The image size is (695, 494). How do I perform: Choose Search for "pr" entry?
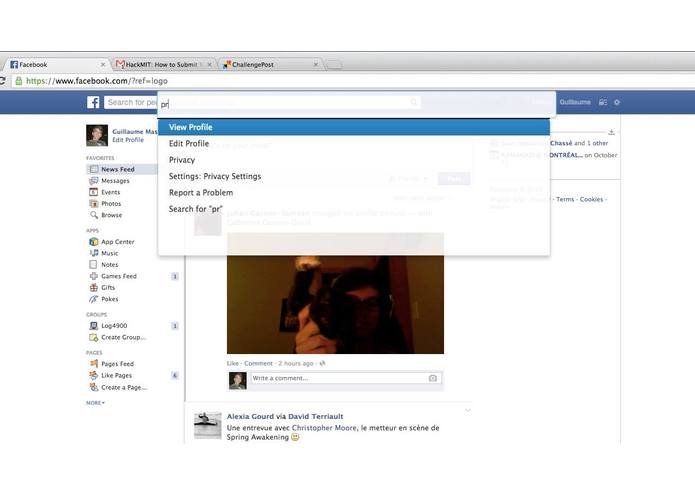(354, 209)
